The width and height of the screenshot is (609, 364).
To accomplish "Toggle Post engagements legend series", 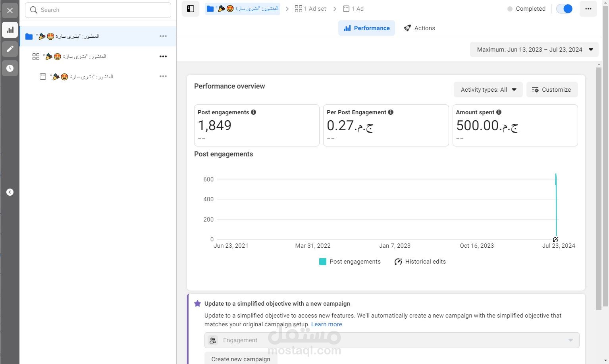I will pos(350,262).
